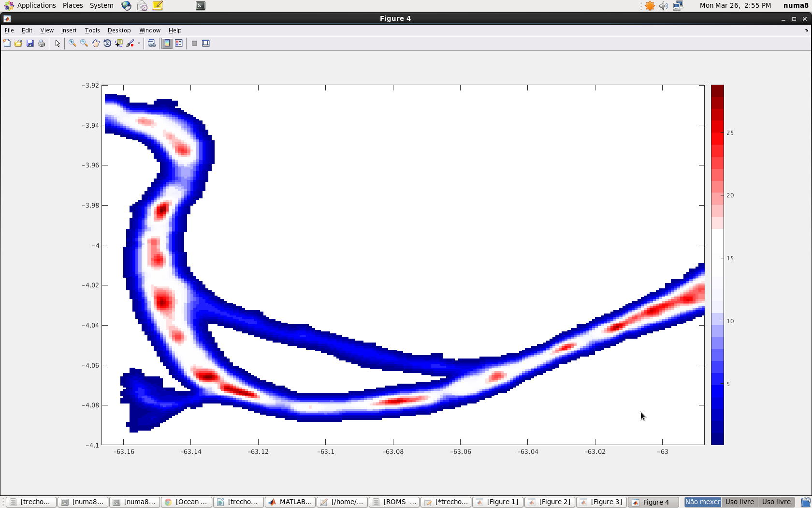Switch to the 'Uso livre' workspace
This screenshot has width=812, height=508.
click(x=739, y=502)
